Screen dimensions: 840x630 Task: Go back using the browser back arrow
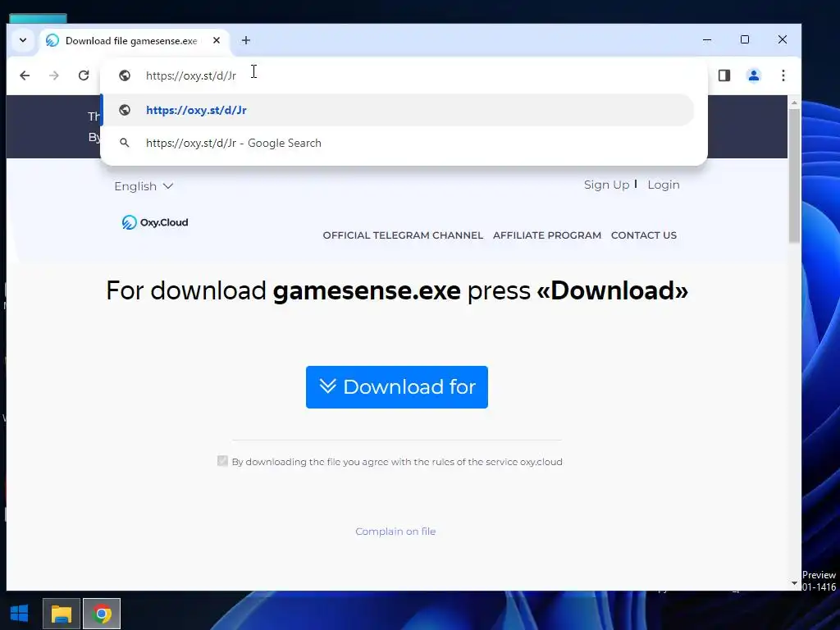(x=25, y=75)
